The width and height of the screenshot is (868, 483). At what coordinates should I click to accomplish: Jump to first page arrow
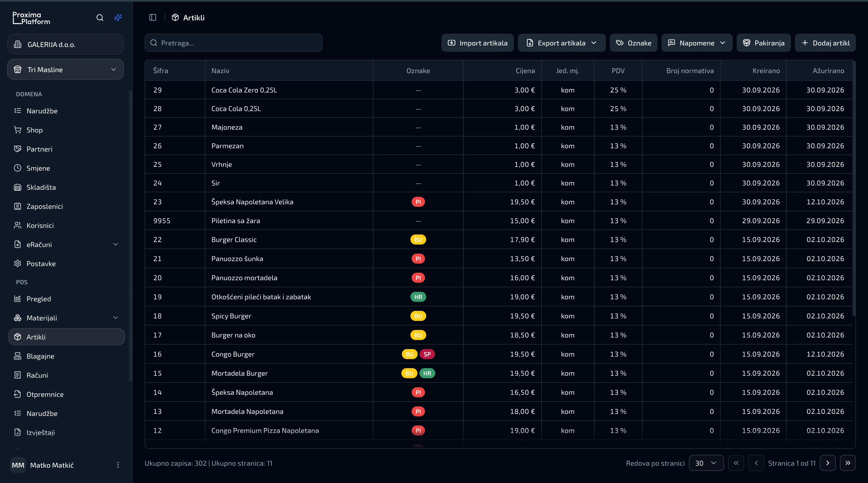point(736,463)
